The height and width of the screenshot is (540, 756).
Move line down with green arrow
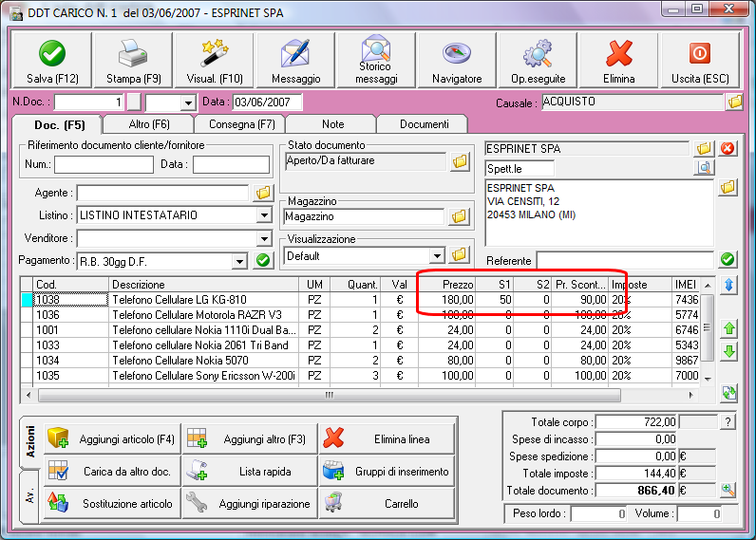729,352
